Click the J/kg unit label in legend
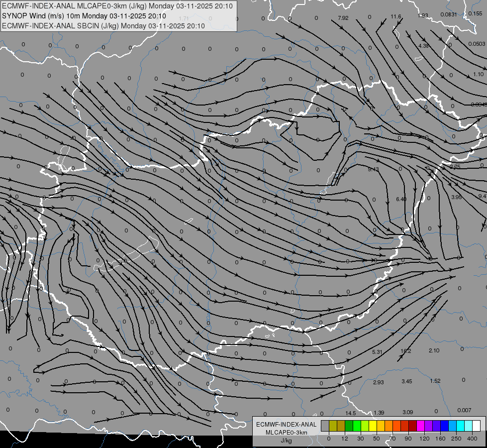487x448 pixels. point(286,441)
